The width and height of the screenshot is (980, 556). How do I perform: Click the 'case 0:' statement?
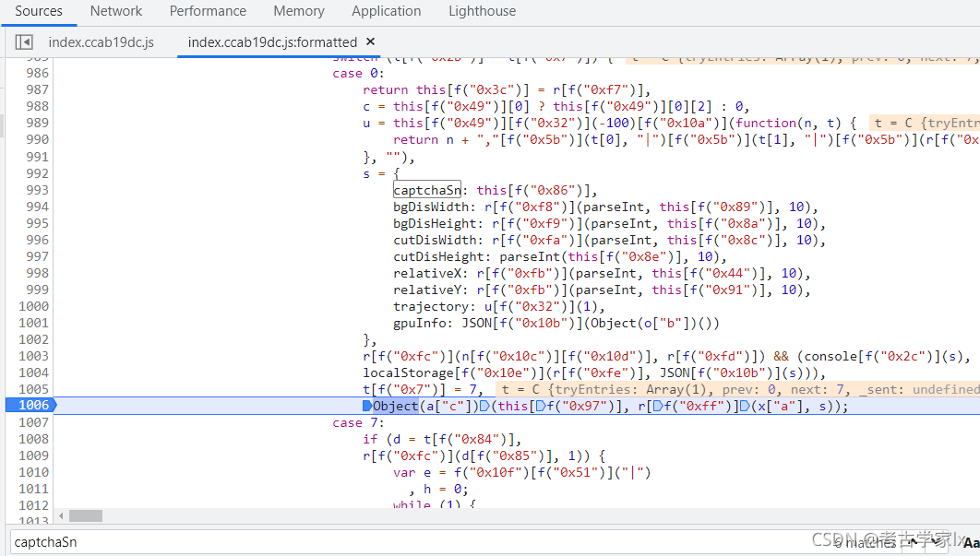(358, 73)
